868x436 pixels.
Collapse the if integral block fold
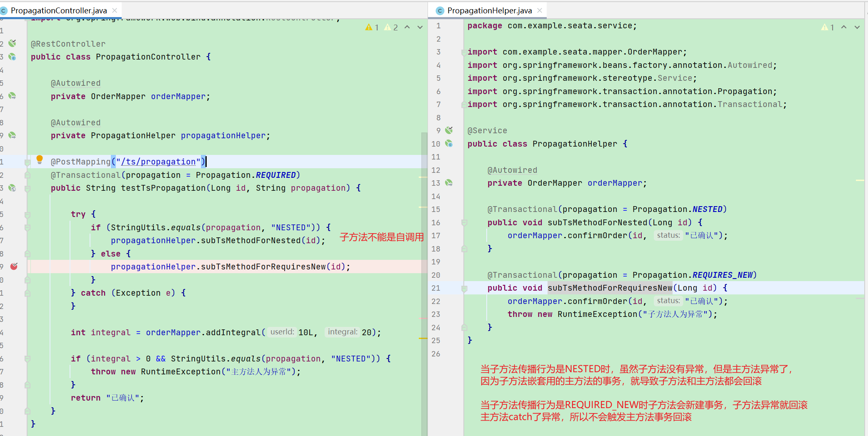[x=28, y=359]
